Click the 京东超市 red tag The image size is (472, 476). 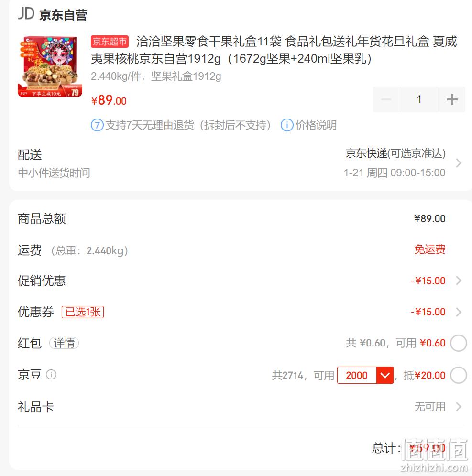[110, 42]
